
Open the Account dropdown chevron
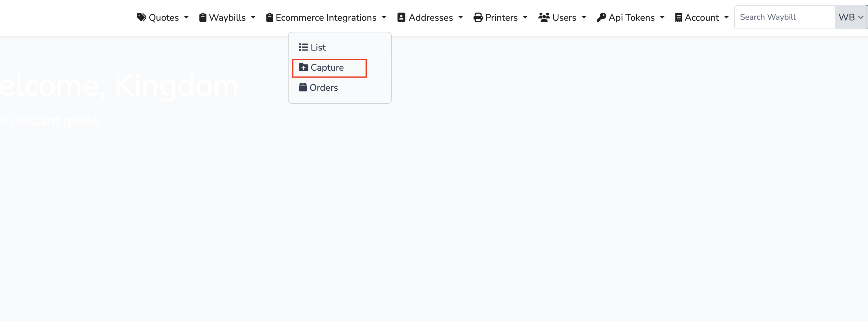[726, 17]
